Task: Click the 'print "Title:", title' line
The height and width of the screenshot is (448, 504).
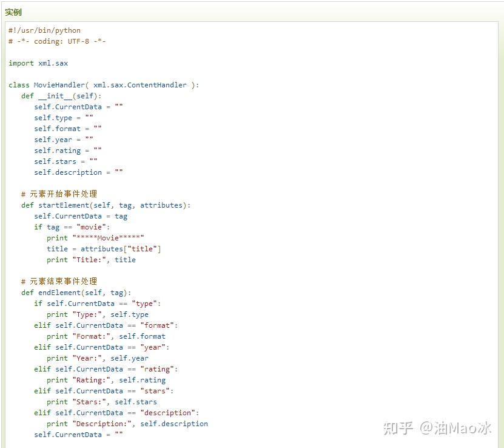Action: point(91,260)
